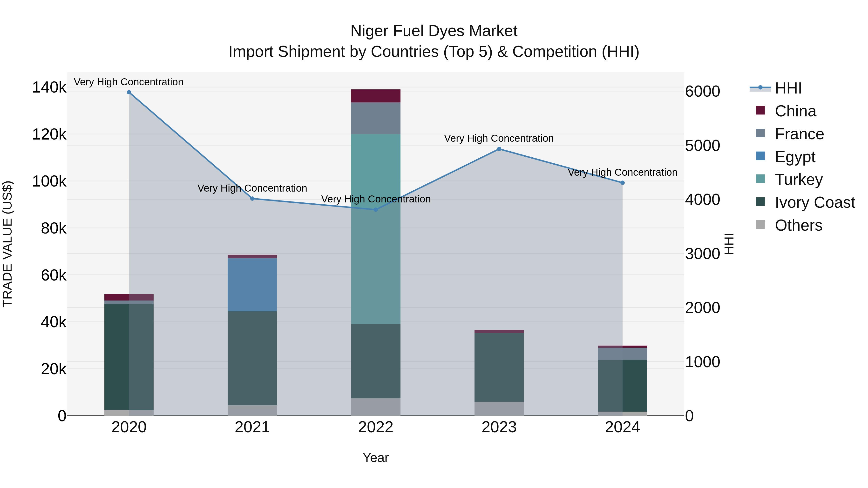Click the 2023 HHI data point
Image resolution: width=868 pixels, height=488 pixels.
point(499,149)
